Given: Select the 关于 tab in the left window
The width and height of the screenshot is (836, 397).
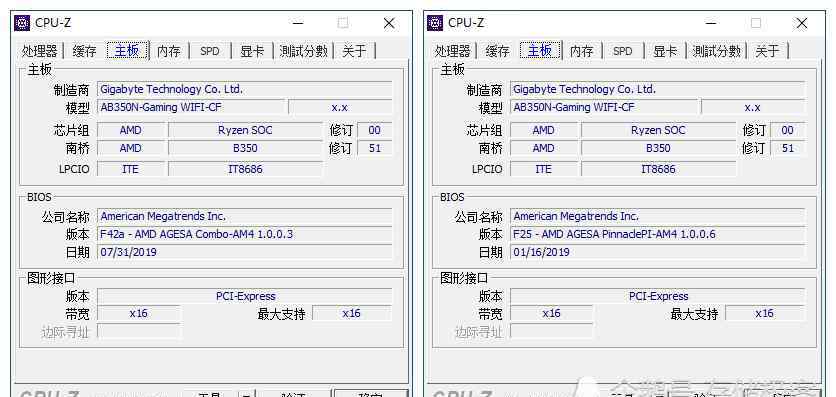Looking at the screenshot, I should click(354, 51).
